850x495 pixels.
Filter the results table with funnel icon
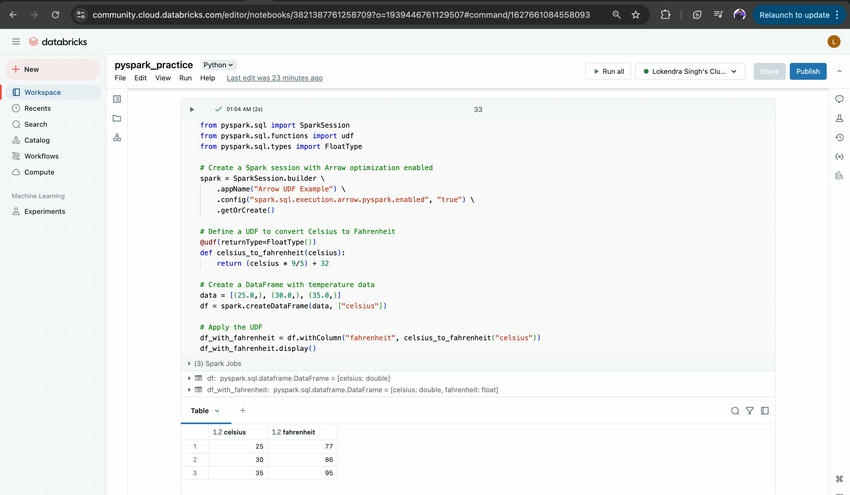tap(750, 411)
